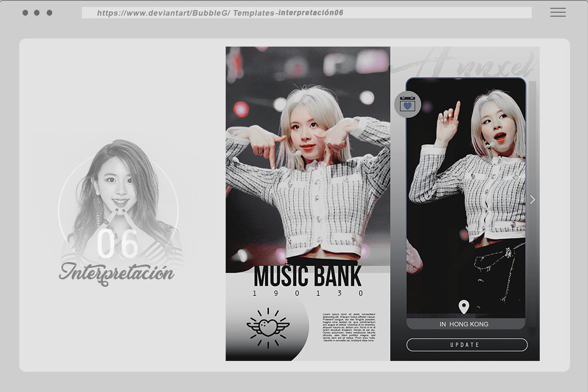Open the large stage photo above Music Bank
Image resolution: width=588 pixels, height=392 pixels.
pos(308,156)
